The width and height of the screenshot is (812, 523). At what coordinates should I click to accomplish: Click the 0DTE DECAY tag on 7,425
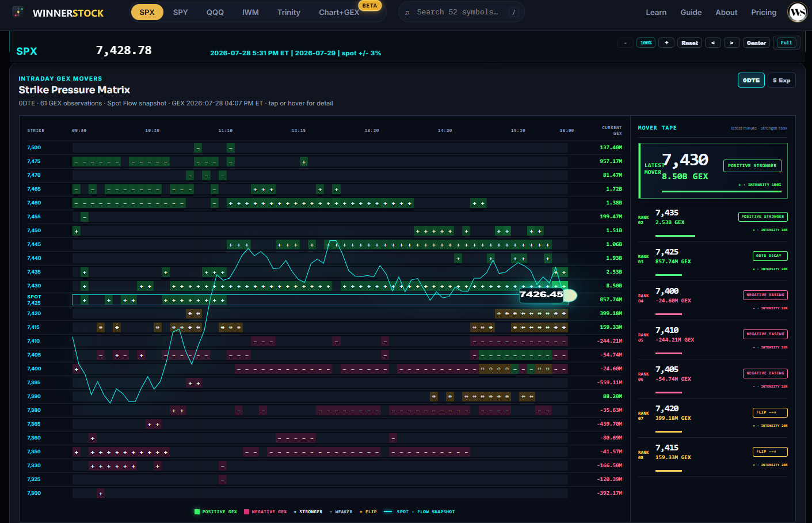(x=770, y=256)
